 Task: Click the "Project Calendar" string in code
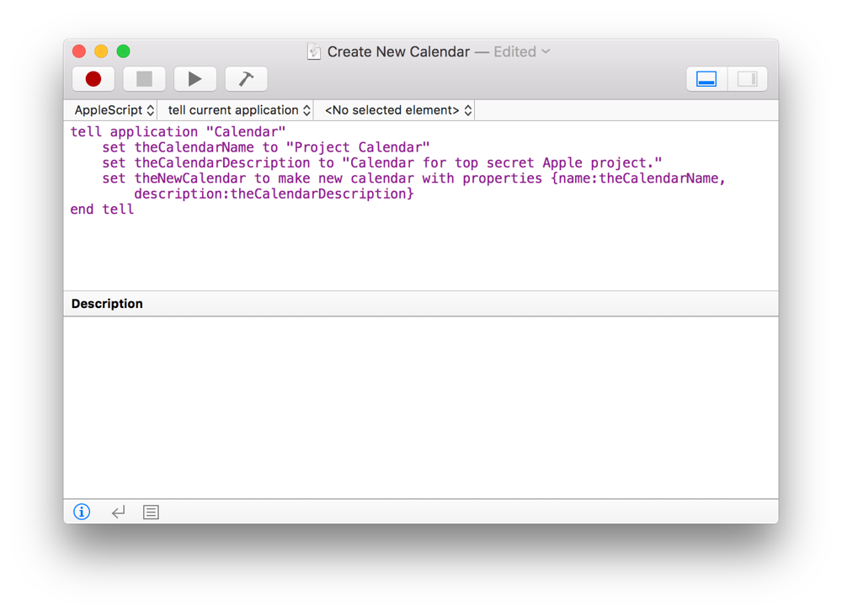tap(358, 147)
